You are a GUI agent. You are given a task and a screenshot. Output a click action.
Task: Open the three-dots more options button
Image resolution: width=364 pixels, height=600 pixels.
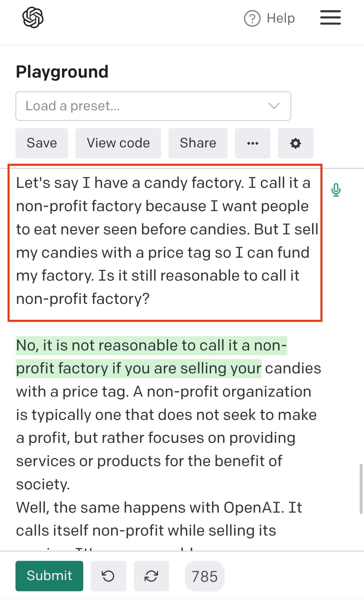point(252,143)
